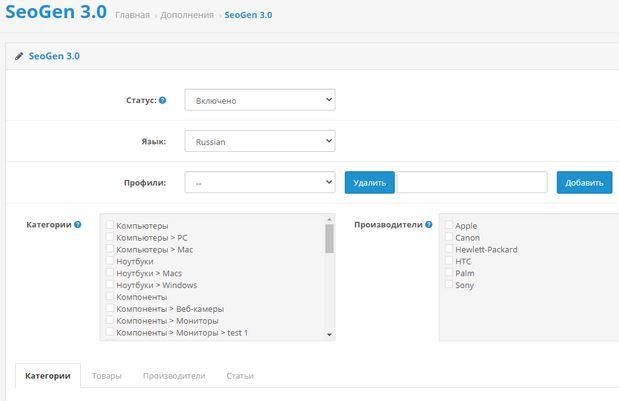Check the Sony manufacturer checkbox
The width and height of the screenshot is (619, 401).
coord(449,285)
